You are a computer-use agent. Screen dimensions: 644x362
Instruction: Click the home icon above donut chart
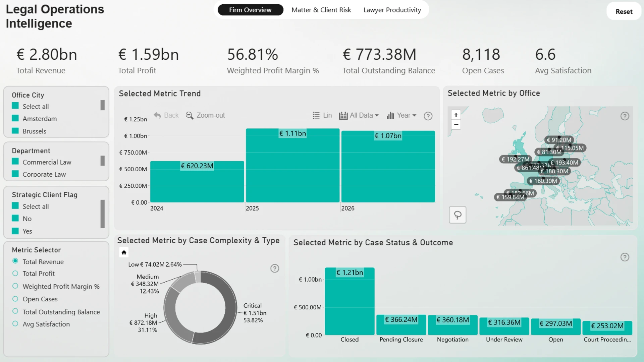[x=124, y=252]
